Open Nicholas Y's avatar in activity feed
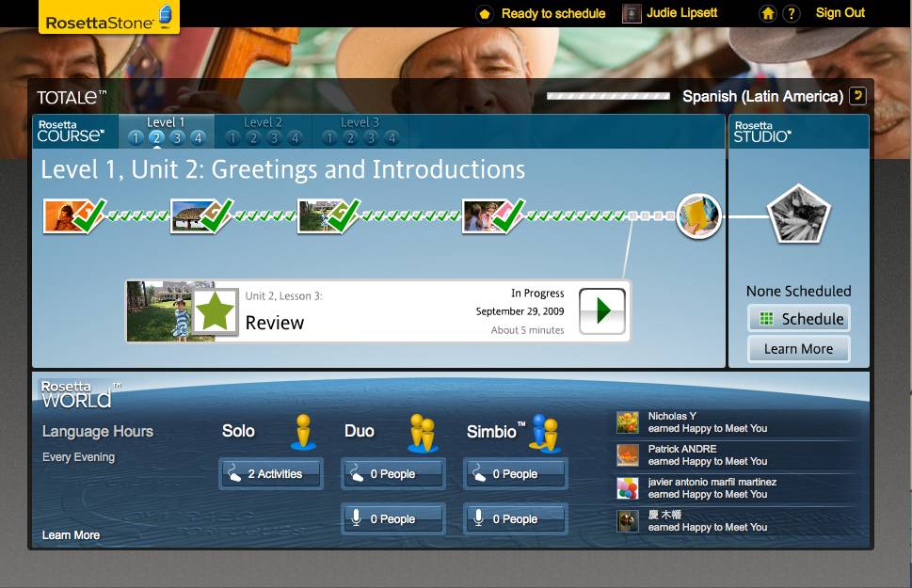This screenshot has height=588, width=912. click(628, 422)
